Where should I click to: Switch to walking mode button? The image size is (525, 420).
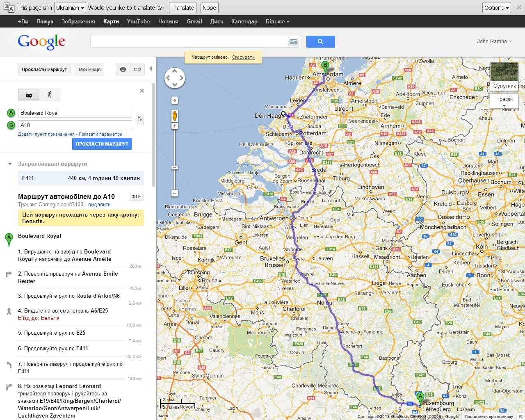coord(50,95)
